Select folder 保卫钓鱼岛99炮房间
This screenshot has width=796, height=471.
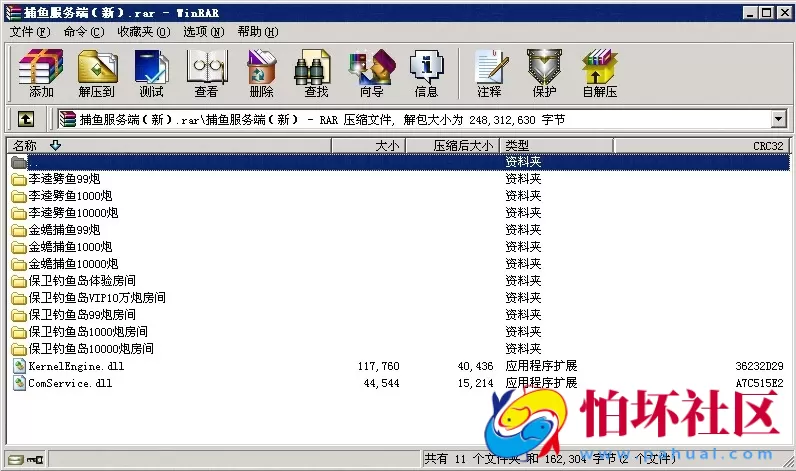tap(82, 315)
